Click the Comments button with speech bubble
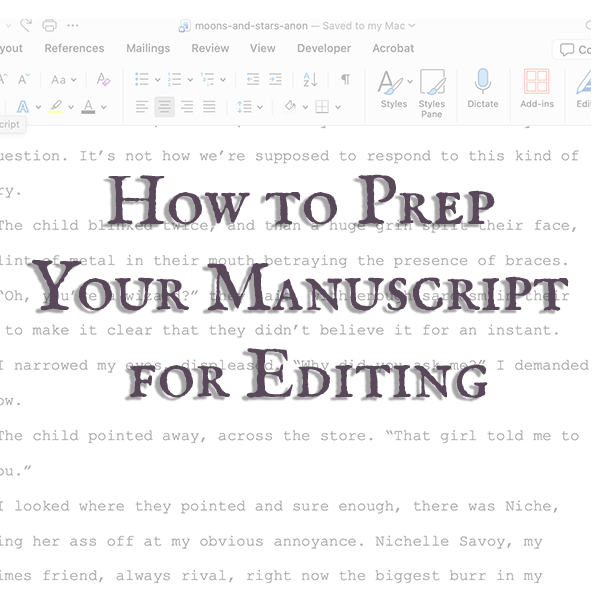 [x=573, y=50]
